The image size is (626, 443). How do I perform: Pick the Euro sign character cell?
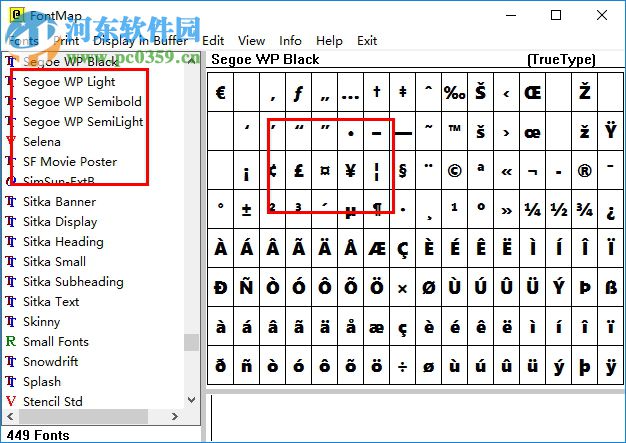point(220,92)
